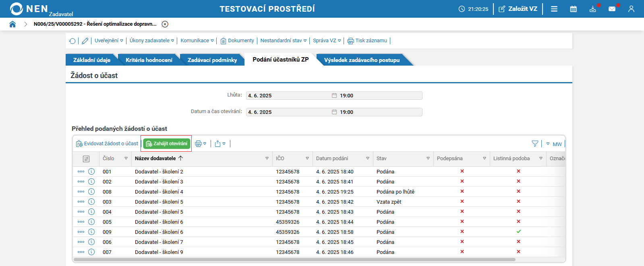Viewport: 644px width, 266px height.
Task: Expand the Správa VZ menu
Action: (x=327, y=41)
